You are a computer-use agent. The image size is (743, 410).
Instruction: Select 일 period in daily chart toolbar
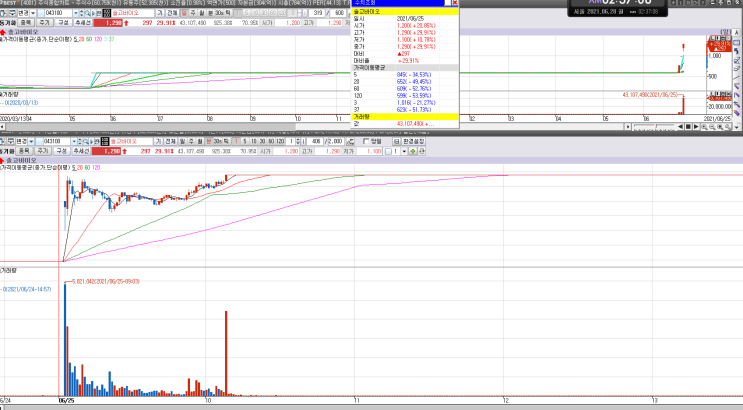(x=183, y=13)
